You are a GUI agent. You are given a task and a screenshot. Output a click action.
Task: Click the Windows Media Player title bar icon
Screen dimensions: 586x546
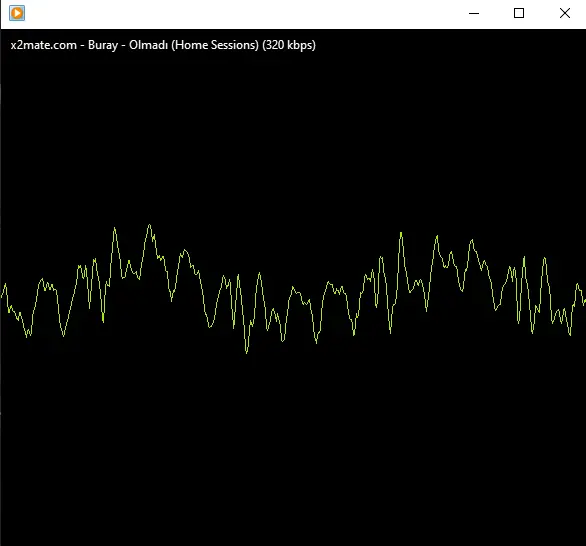tap(17, 13)
